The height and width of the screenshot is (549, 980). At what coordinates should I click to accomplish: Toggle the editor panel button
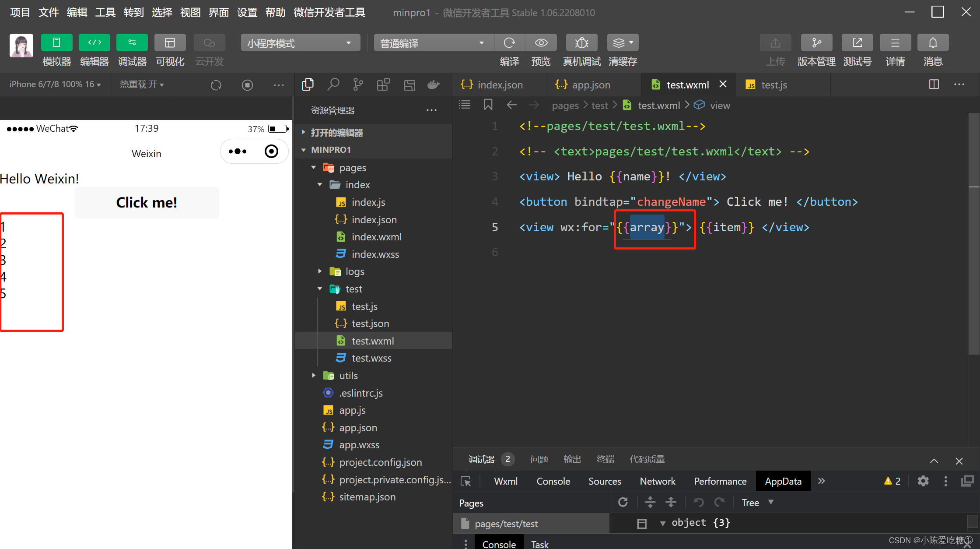point(94,43)
